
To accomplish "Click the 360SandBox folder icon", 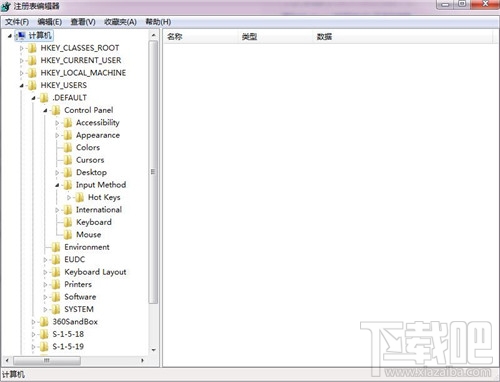I will (44, 322).
